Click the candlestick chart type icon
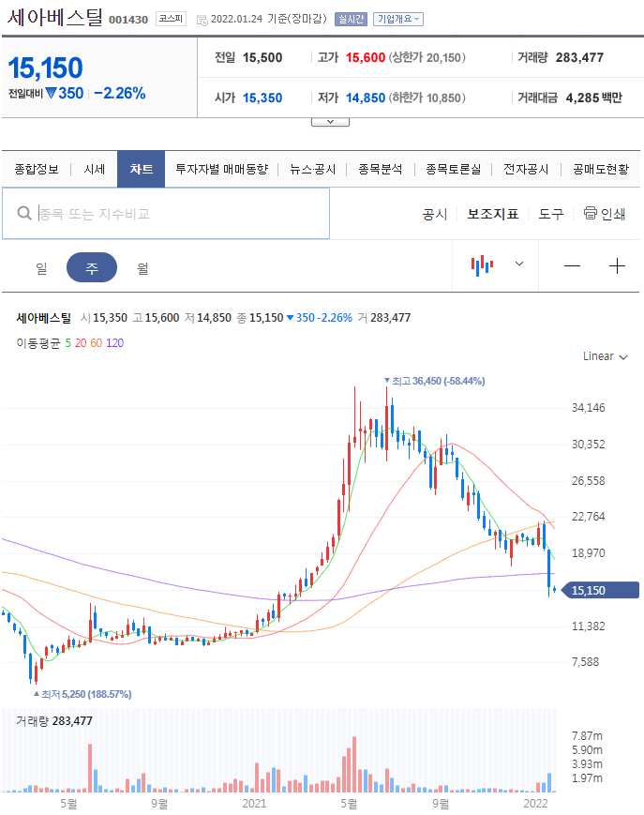The width and height of the screenshot is (644, 815). tap(482, 265)
